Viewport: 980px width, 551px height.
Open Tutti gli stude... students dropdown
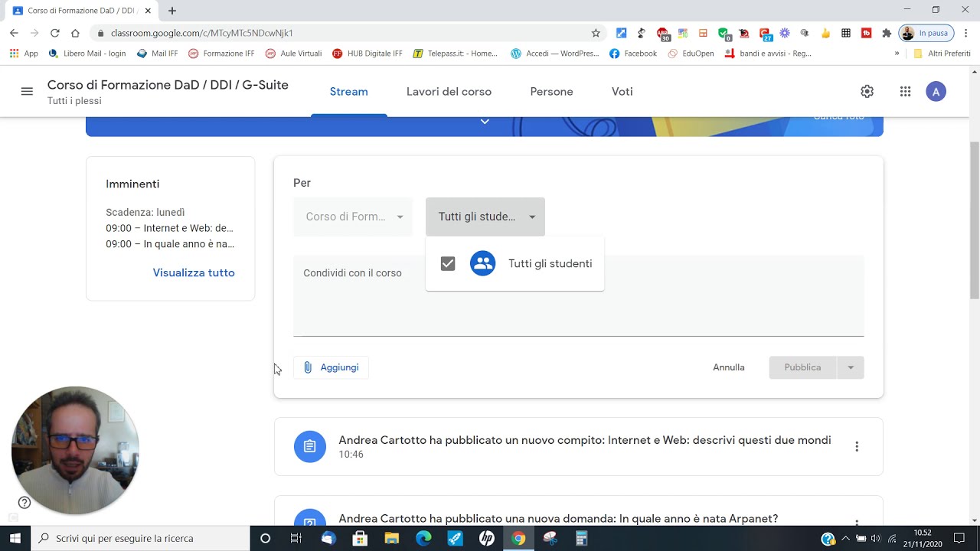click(x=485, y=217)
